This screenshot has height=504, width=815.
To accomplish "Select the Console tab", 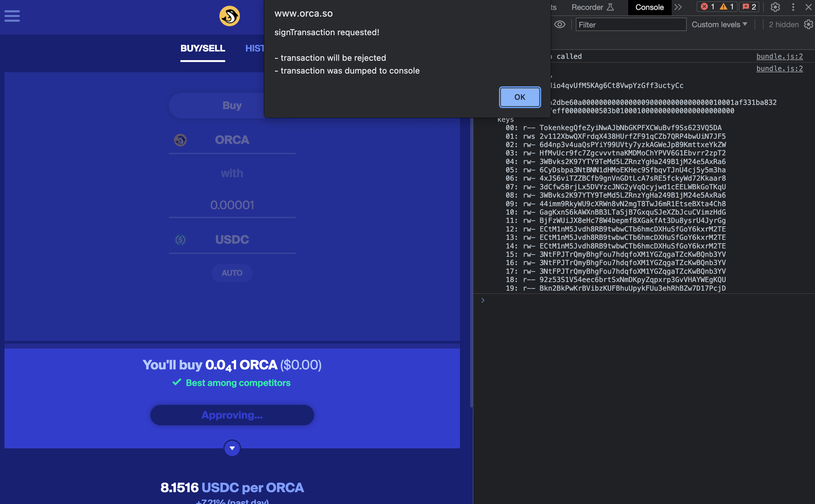I will coord(649,7).
